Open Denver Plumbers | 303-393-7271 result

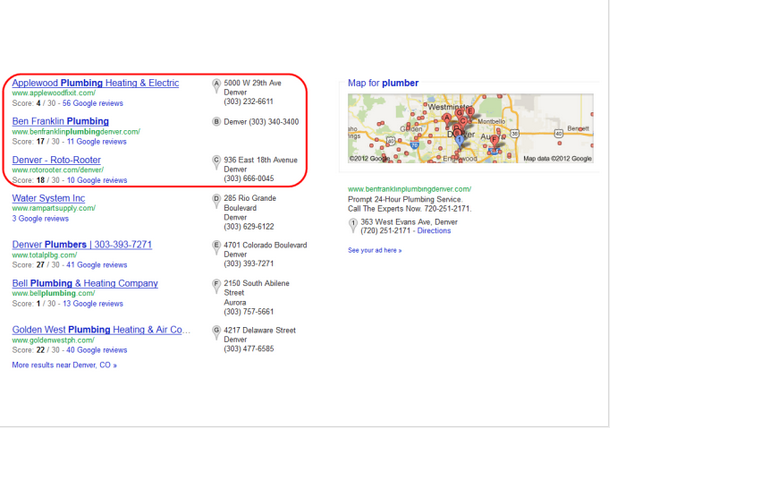82,244
